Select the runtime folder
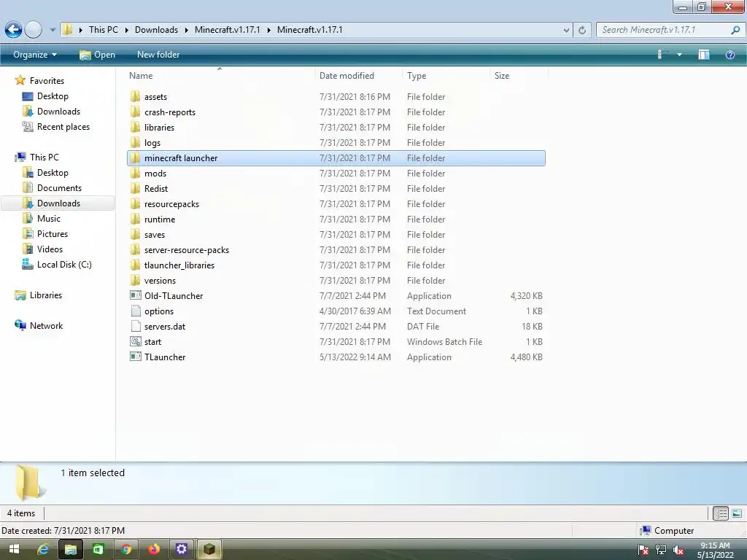This screenshot has height=560, width=747. click(336, 219)
